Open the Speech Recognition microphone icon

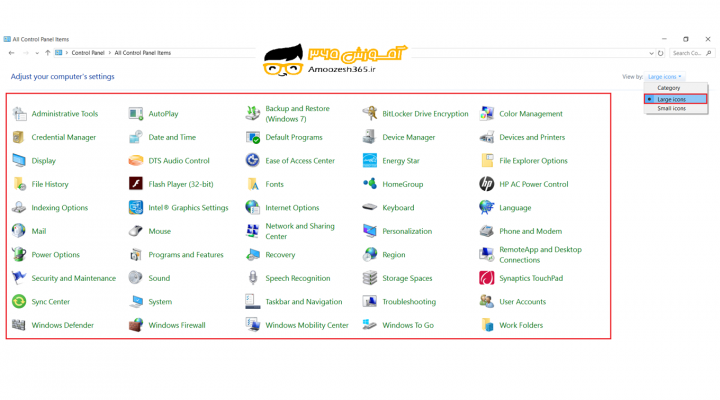(x=253, y=278)
